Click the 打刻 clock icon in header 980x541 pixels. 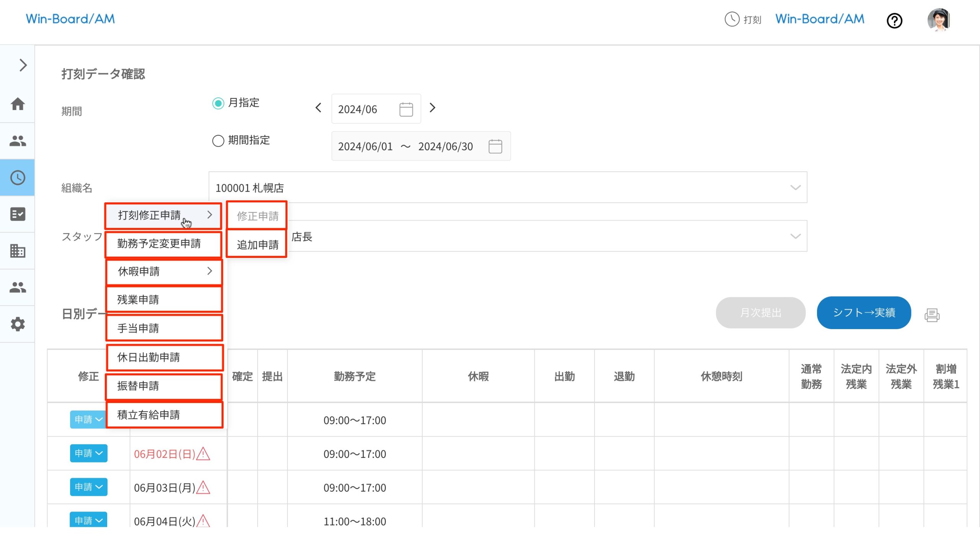tap(732, 19)
